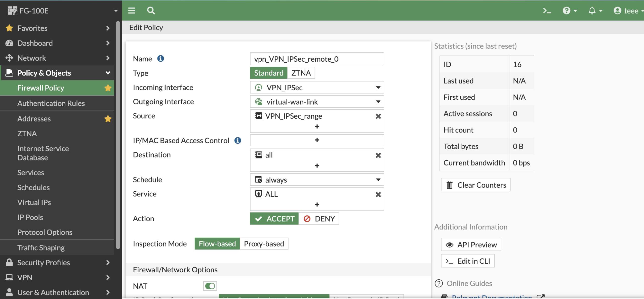Click the Edit in CLI button
The image size is (644, 299).
coord(468,261)
